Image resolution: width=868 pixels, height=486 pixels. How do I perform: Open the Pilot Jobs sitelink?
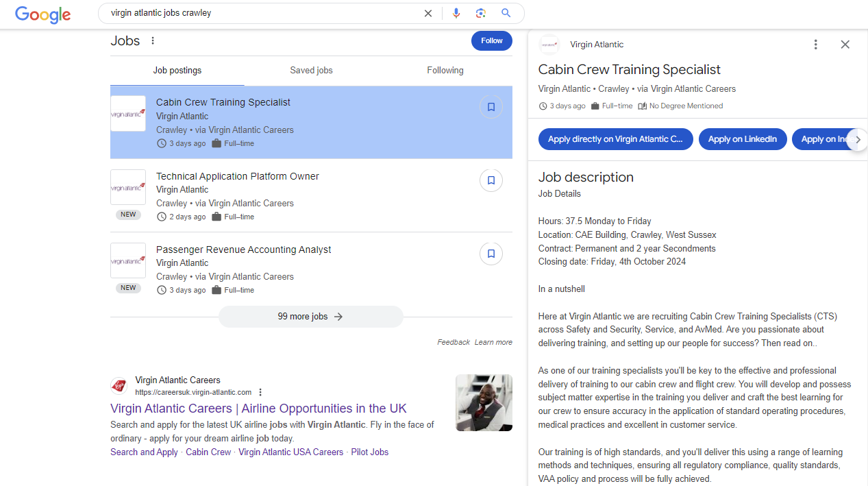click(369, 452)
